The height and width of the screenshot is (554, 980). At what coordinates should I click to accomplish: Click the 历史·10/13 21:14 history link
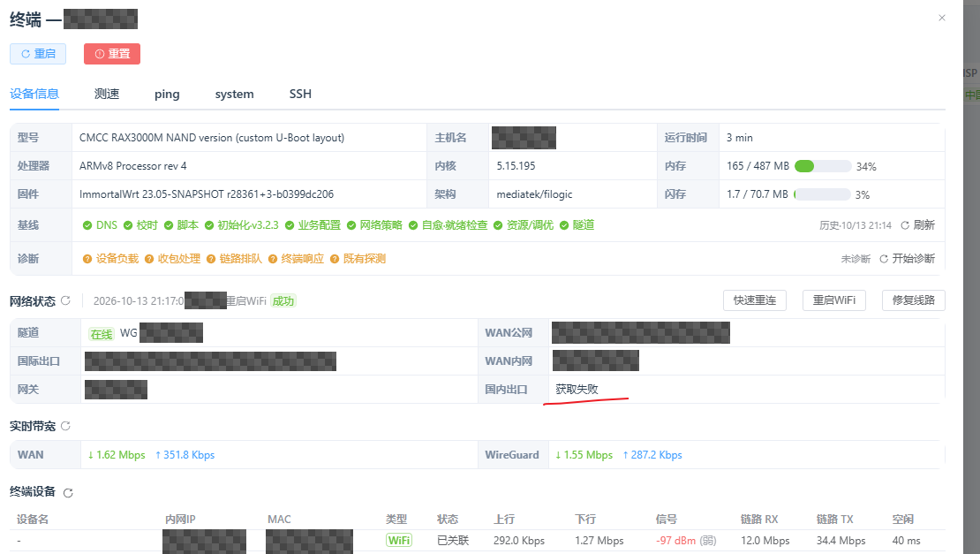856,225
